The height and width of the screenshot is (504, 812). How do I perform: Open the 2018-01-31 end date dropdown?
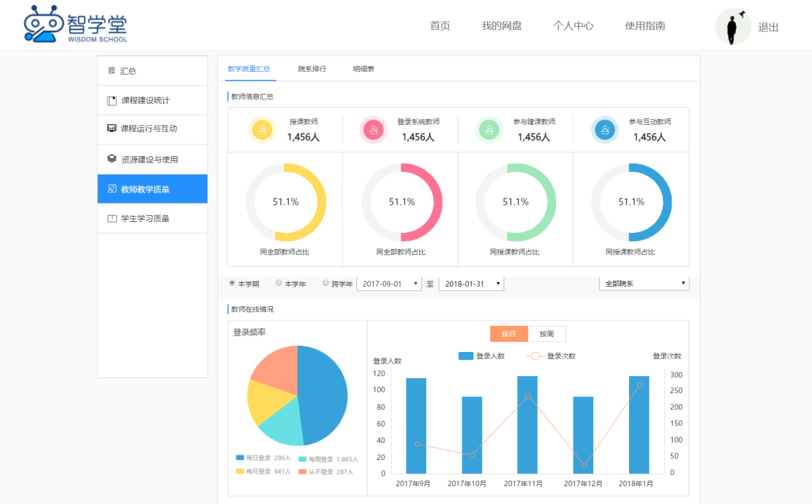471,283
